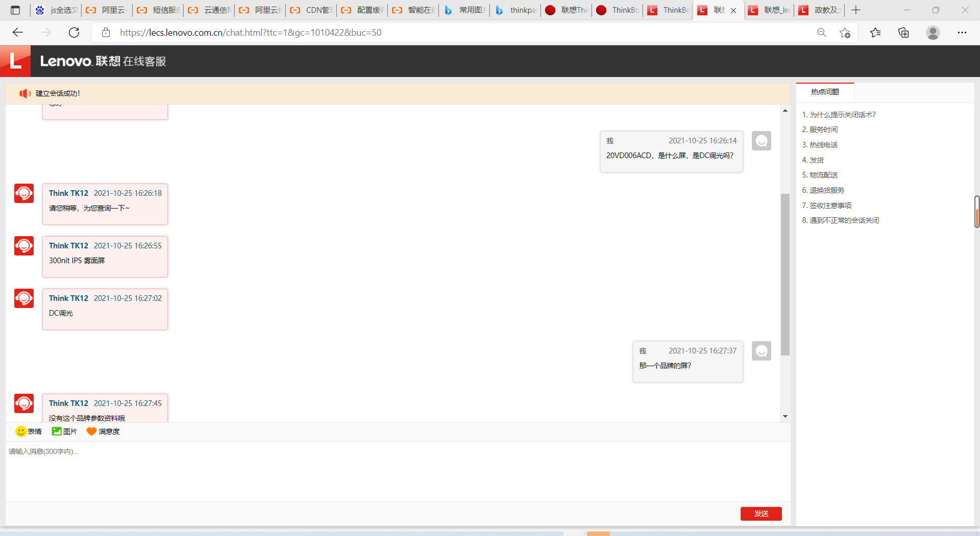Viewport: 980px width, 536px height.
Task: Click the chat scrollbar thumb
Action: (x=785, y=274)
